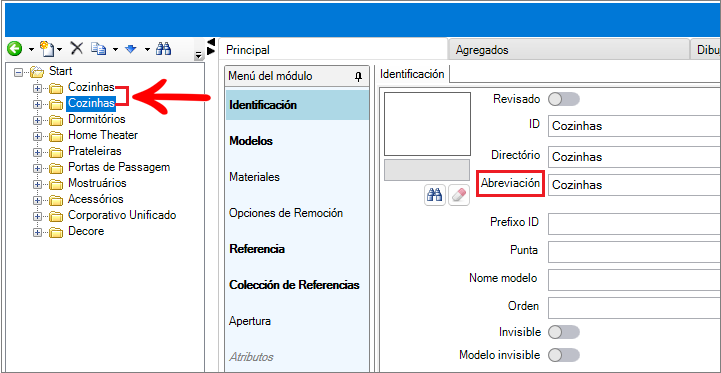721x373 pixels.
Task: Enable the Modelo invisible switch
Action: (564, 355)
